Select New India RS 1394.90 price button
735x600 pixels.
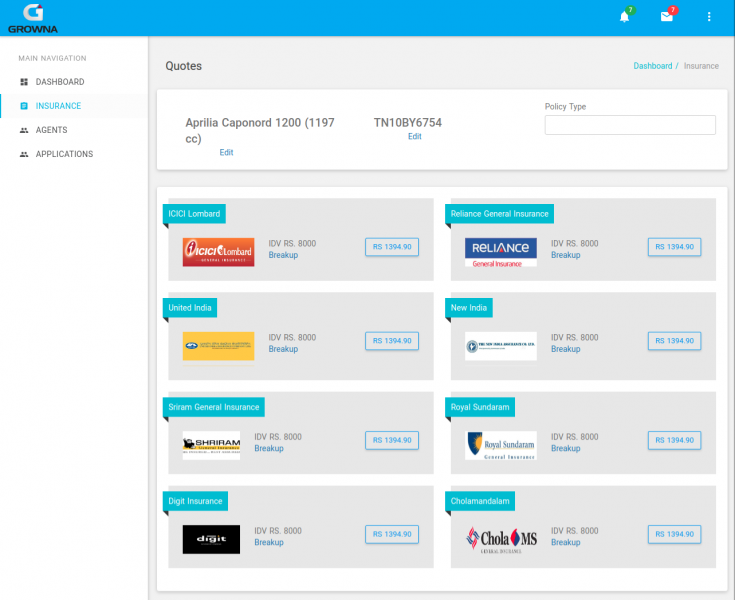coord(675,341)
